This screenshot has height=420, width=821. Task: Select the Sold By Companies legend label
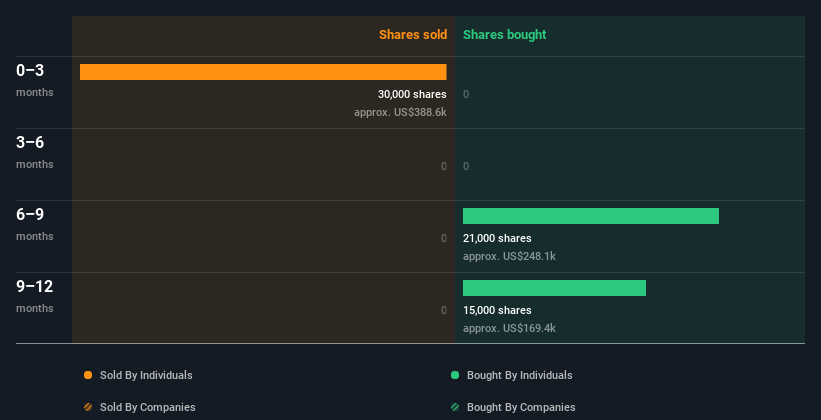coord(148,407)
